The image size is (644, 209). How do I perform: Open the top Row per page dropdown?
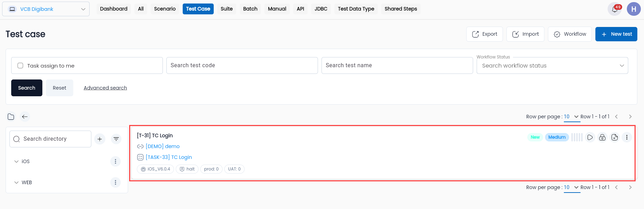click(x=572, y=117)
